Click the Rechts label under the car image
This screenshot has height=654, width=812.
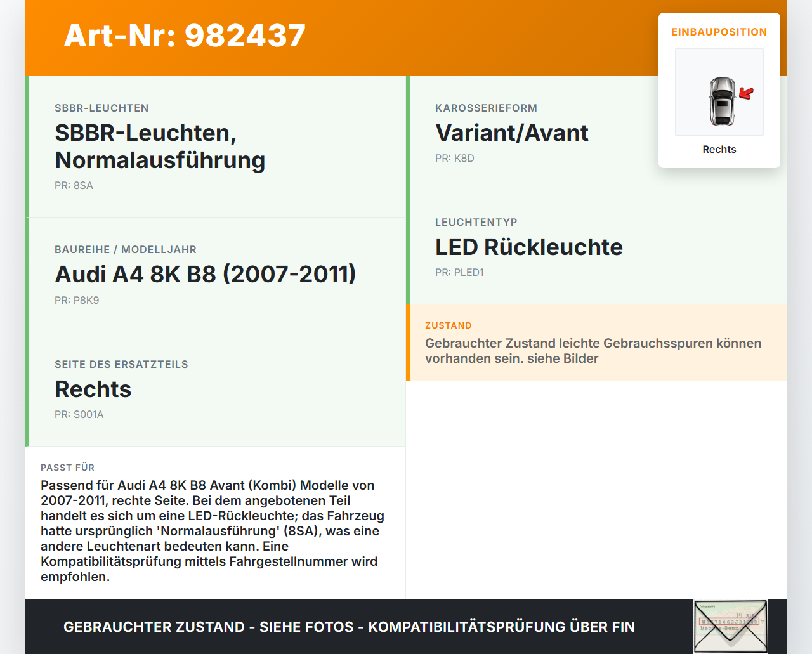coord(719,149)
